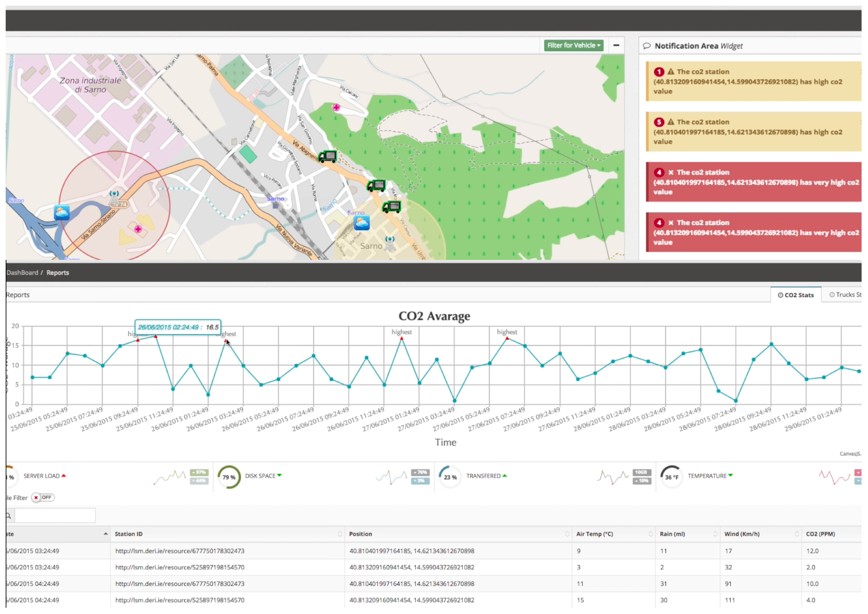Switch to the CO2 Stats tab
Image resolution: width=868 pixels, height=614 pixels.
coord(795,295)
